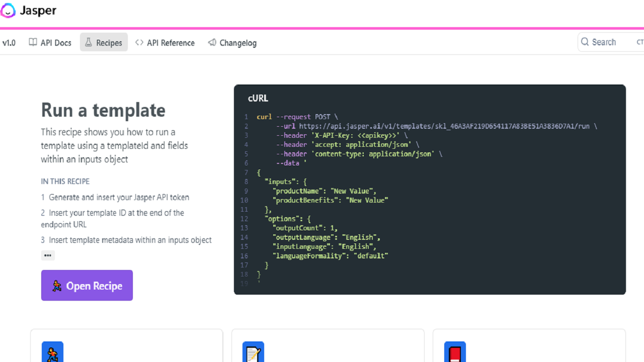Click step 2 Insert your template ID
This screenshot has height=362, width=644.
pos(113,219)
